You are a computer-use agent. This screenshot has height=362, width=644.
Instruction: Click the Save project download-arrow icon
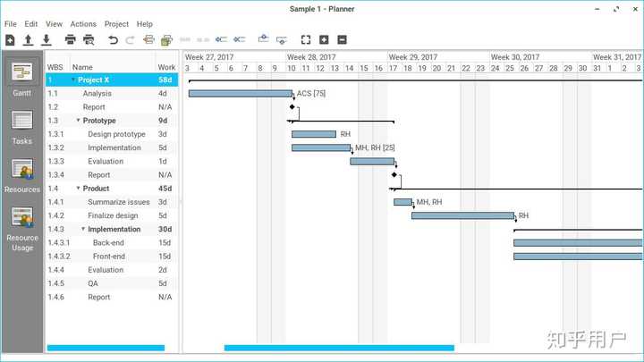pos(47,40)
